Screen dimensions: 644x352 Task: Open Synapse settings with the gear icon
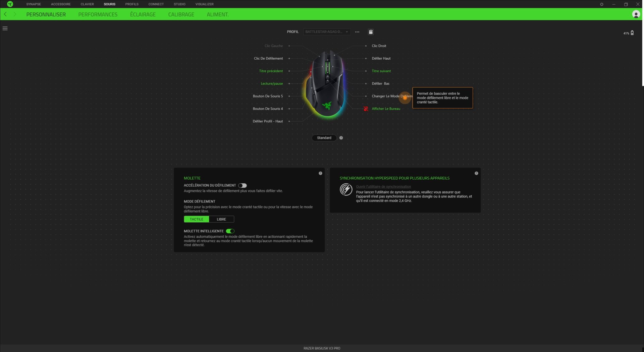[601, 4]
